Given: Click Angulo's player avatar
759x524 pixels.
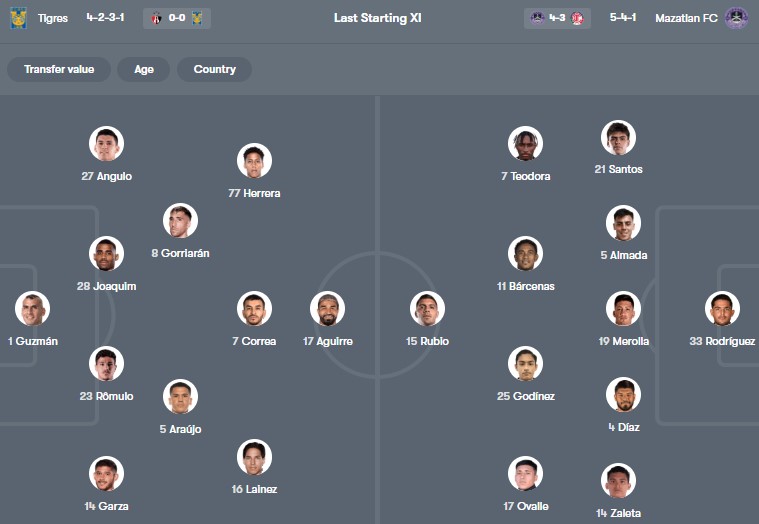Looking at the screenshot, I should point(106,144).
